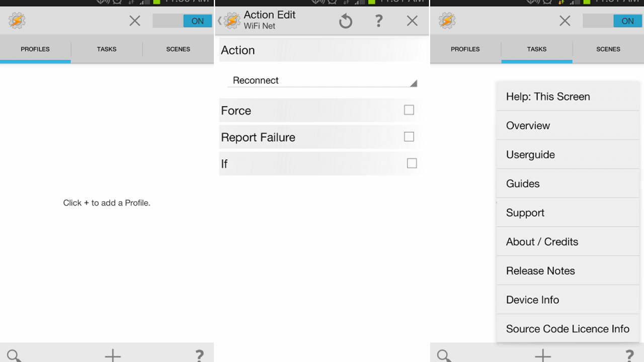Open SCENES tab in left screen
This screenshot has height=362, width=644.
(x=178, y=49)
